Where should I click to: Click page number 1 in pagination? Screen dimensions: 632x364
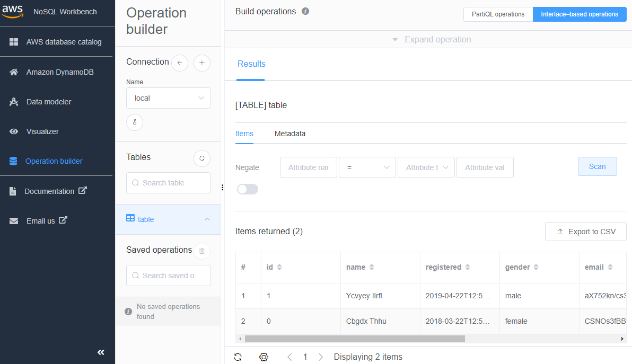[305, 357]
